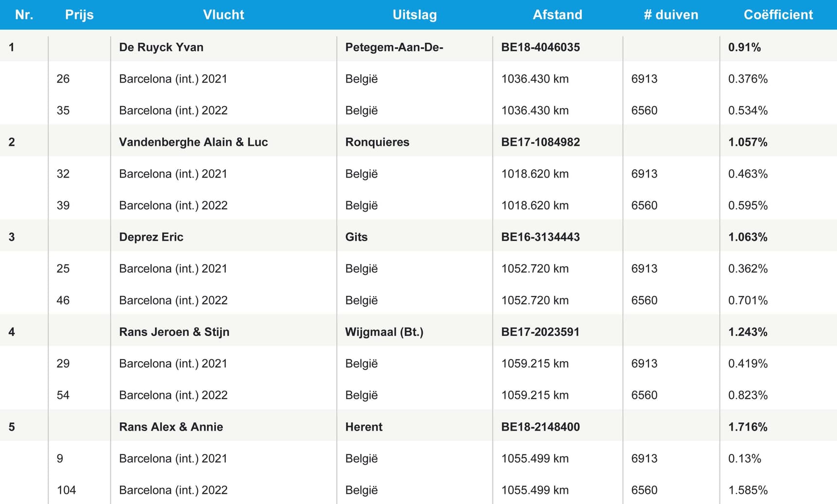Click the 1.716% total coefficient

click(747, 427)
